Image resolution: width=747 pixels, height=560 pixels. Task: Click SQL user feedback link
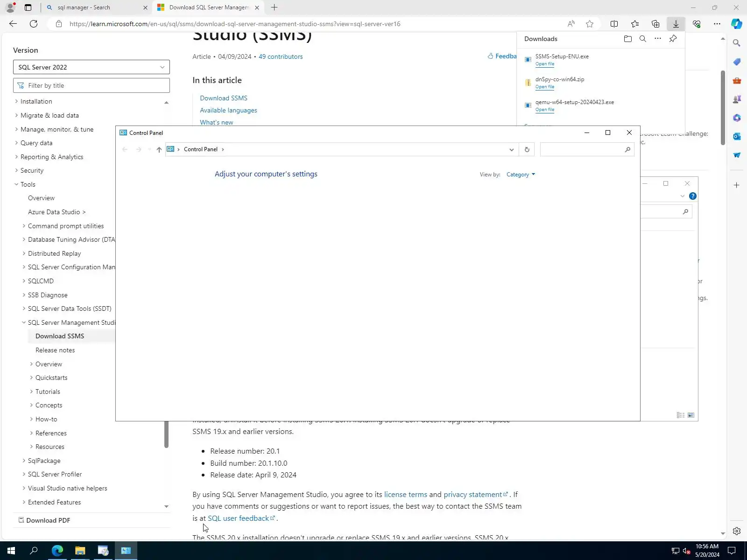click(x=241, y=518)
